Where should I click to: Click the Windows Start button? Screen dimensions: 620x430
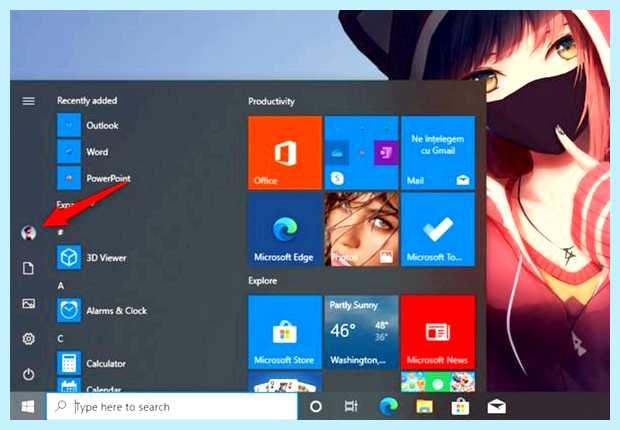(28, 406)
